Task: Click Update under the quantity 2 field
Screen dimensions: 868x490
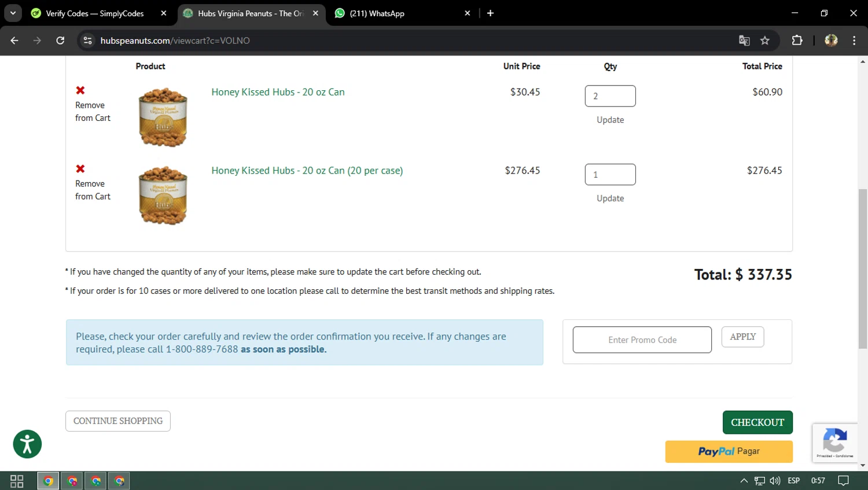Action: pyautogui.click(x=610, y=120)
